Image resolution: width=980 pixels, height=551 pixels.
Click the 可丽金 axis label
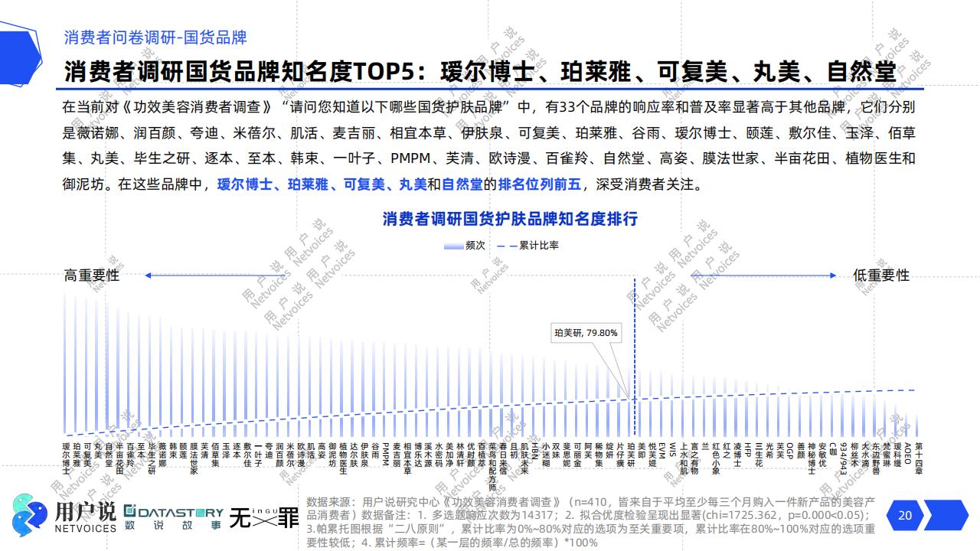[577, 455]
